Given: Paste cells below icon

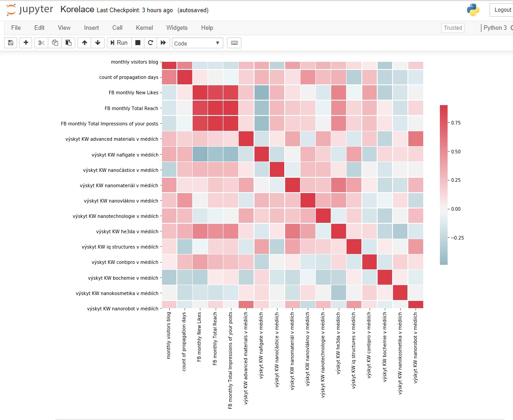Looking at the screenshot, I should click(68, 43).
